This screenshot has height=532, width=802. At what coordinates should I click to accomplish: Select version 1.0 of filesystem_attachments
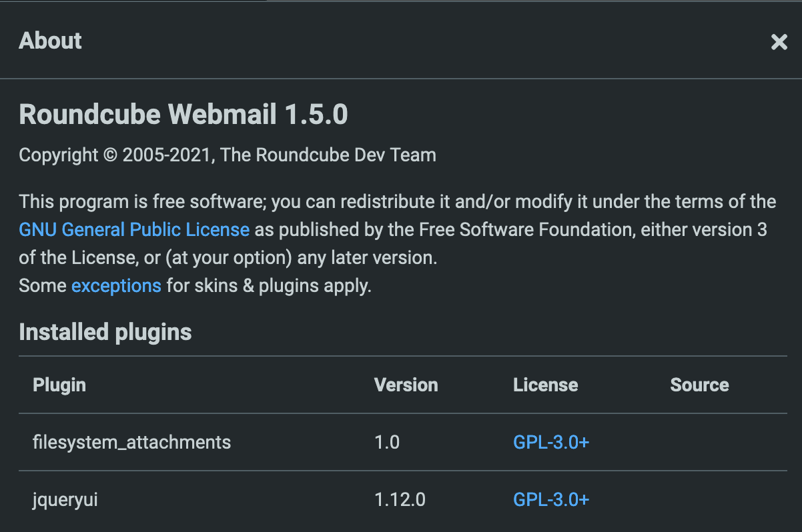(387, 442)
